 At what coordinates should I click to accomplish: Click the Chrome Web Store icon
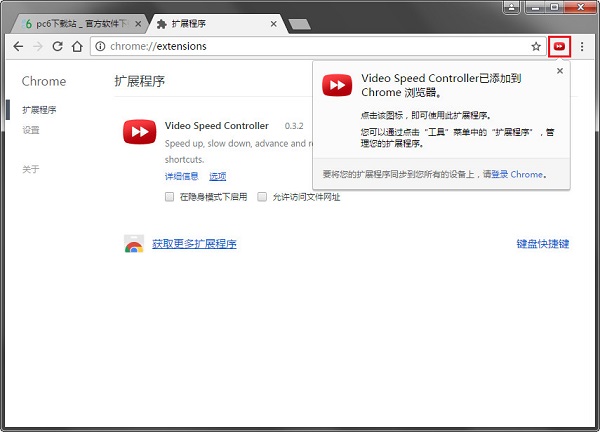[x=134, y=244]
